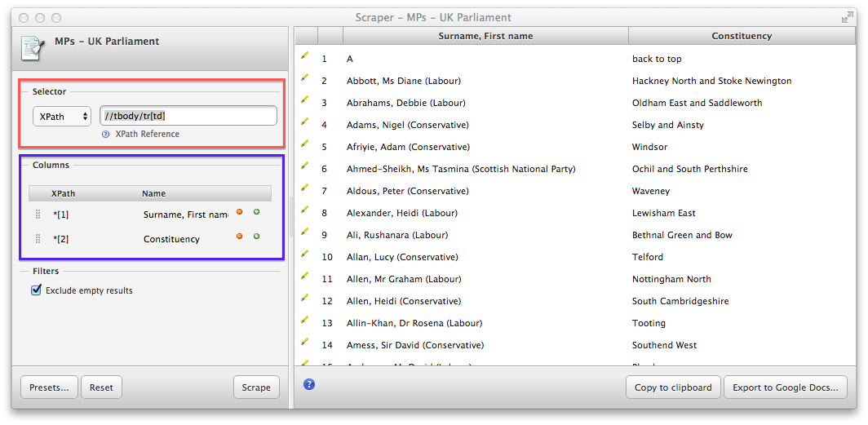Click the blue help icon beside Copy to clipboard
868x425 pixels.
point(309,384)
